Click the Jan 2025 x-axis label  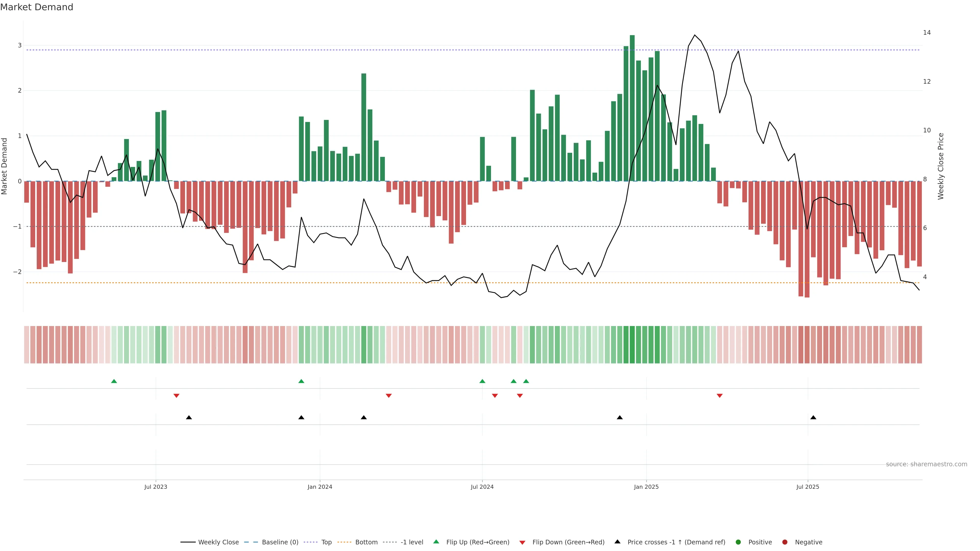[646, 487]
